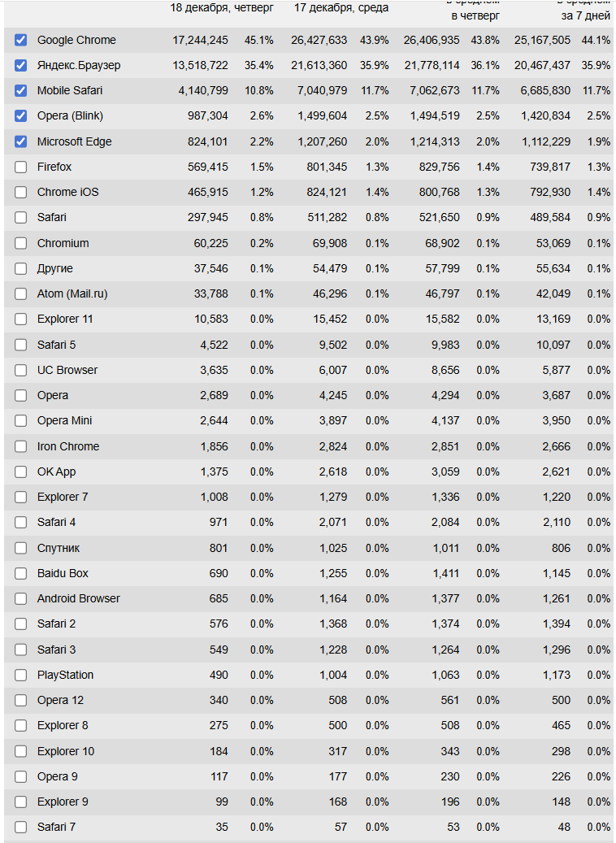Check the Atom (Mail.ru) checkbox
This screenshot has height=843, width=616.
tap(21, 293)
